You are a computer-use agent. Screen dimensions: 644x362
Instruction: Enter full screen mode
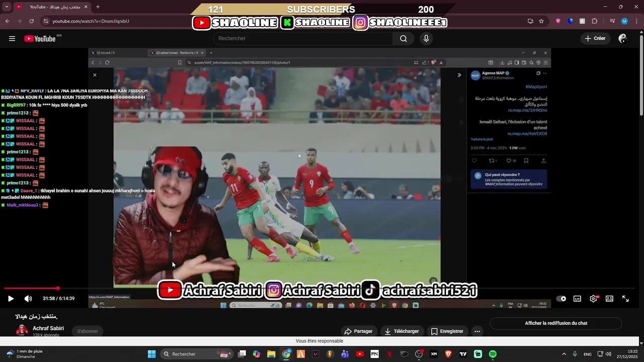tap(625, 299)
